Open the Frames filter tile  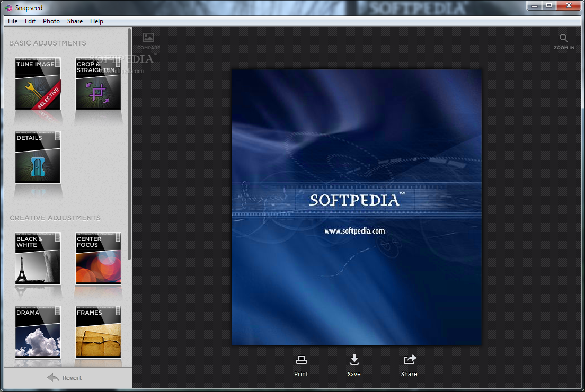click(98, 332)
